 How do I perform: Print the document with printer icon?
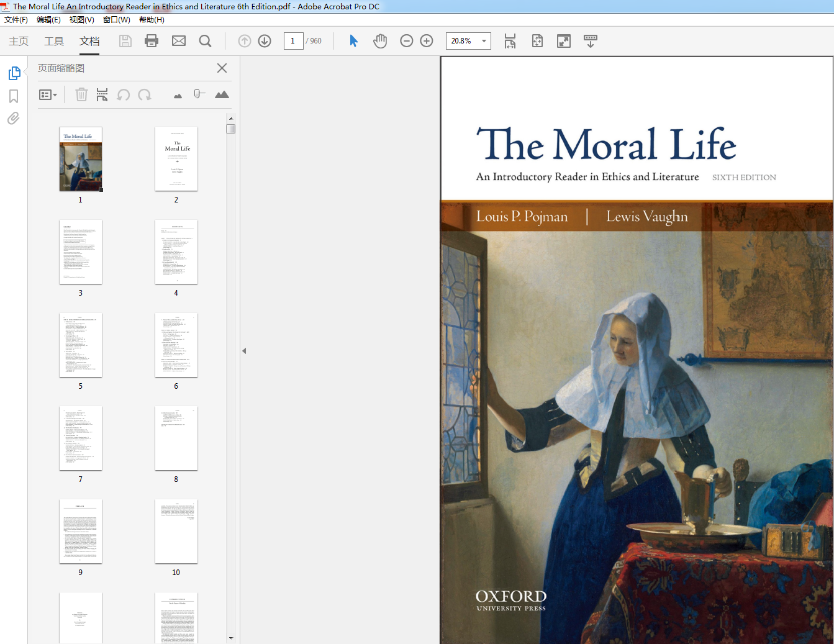152,41
